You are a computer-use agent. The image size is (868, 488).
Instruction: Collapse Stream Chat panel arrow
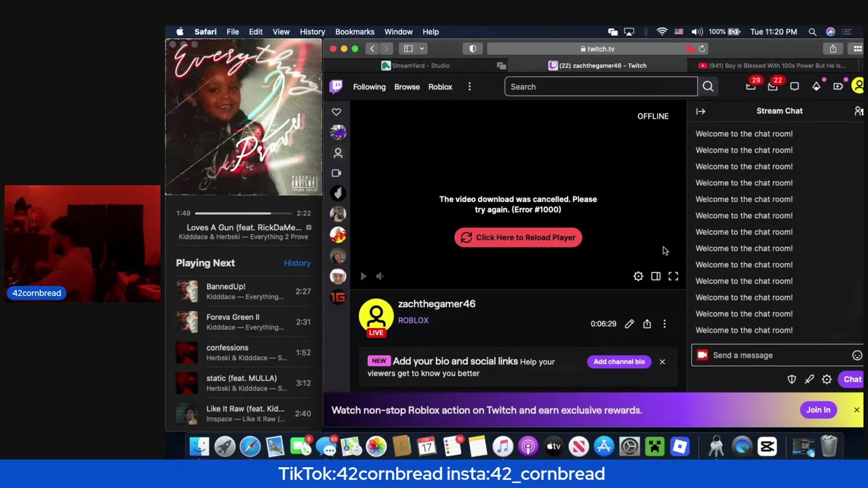click(701, 111)
